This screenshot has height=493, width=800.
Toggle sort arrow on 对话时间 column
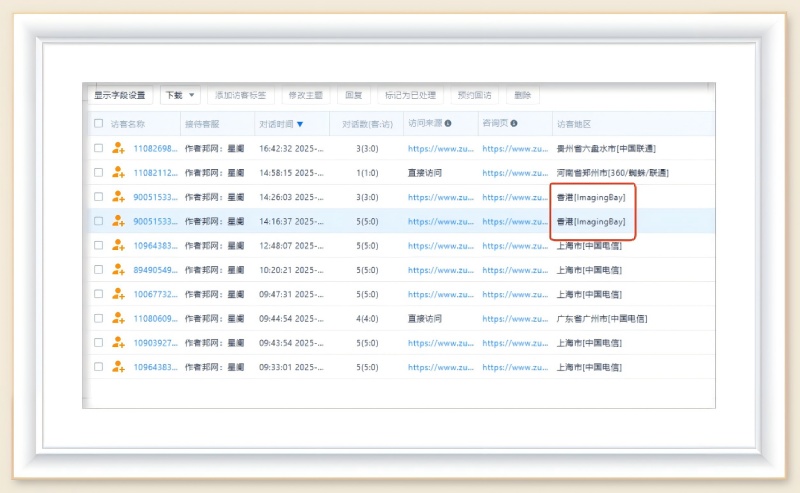point(300,124)
